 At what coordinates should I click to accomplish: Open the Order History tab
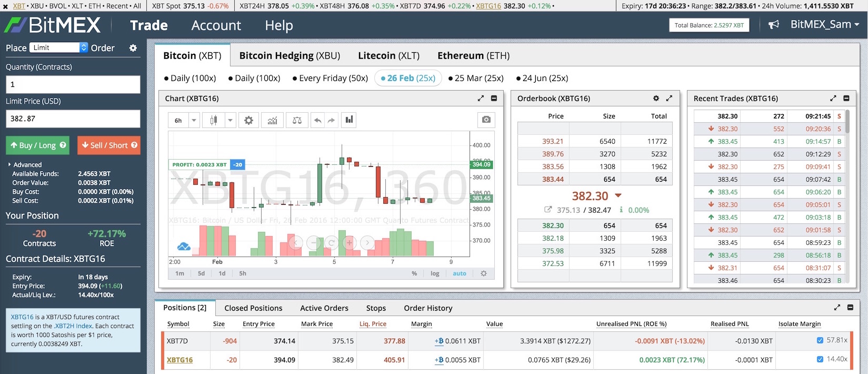pos(428,308)
